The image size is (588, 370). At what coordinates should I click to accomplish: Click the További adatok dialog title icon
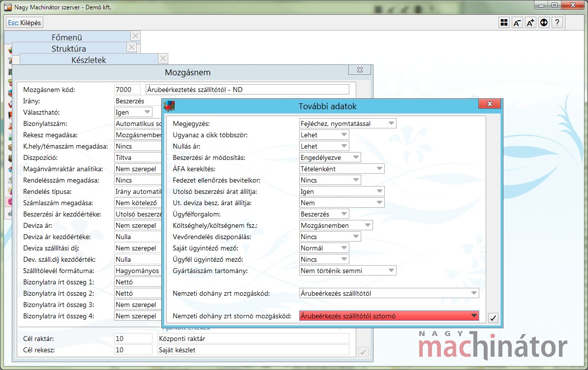(x=169, y=106)
